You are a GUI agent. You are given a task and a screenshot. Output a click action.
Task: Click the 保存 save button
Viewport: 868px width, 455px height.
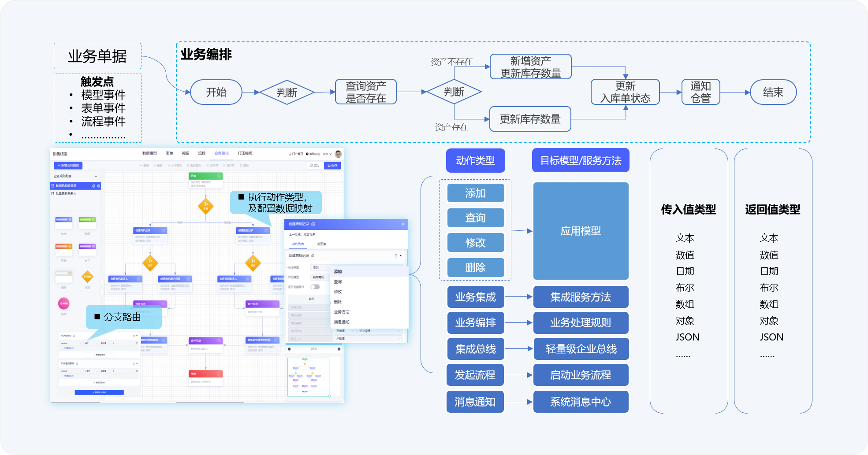333,166
